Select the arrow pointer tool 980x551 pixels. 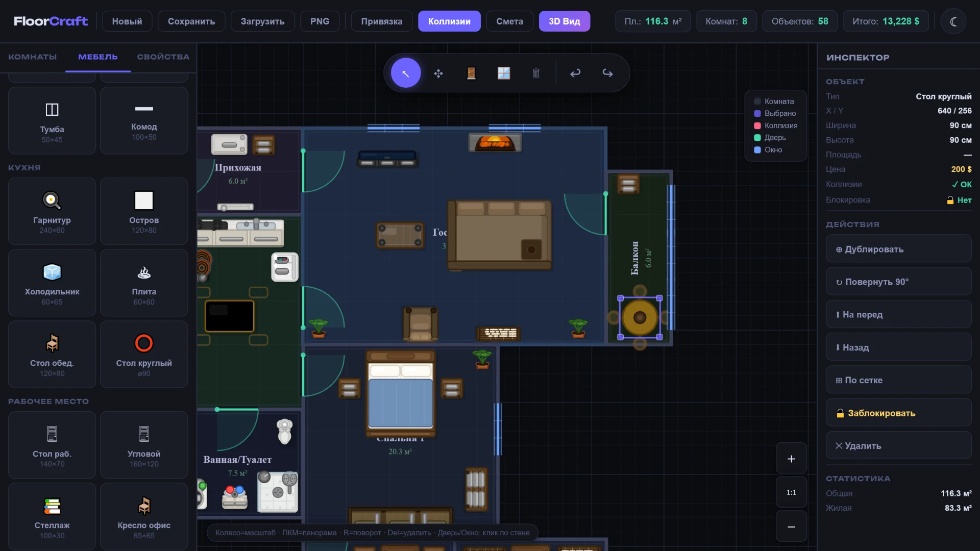pyautogui.click(x=406, y=73)
